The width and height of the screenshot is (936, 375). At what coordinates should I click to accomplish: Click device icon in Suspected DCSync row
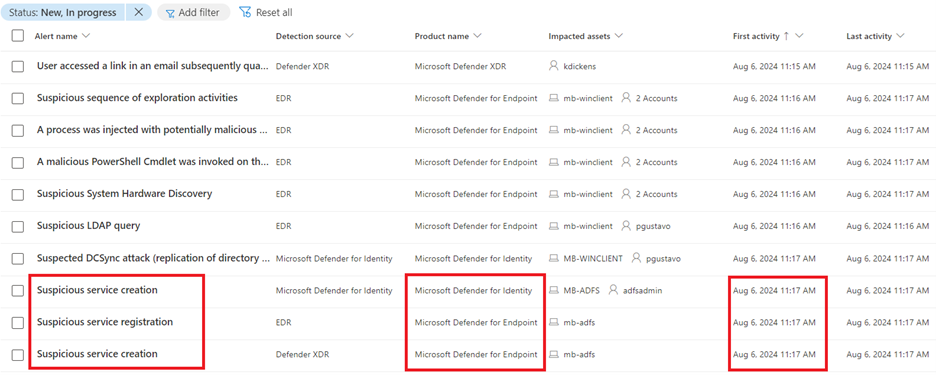coord(553,259)
